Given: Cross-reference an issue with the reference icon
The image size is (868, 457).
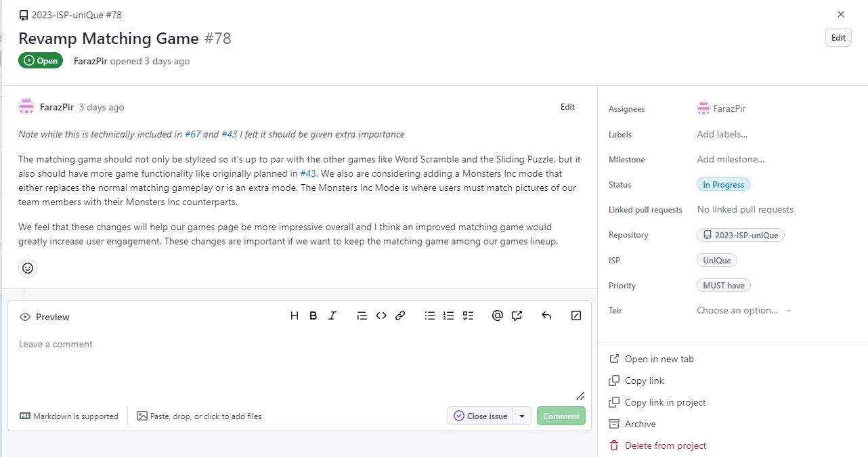Looking at the screenshot, I should [517, 315].
